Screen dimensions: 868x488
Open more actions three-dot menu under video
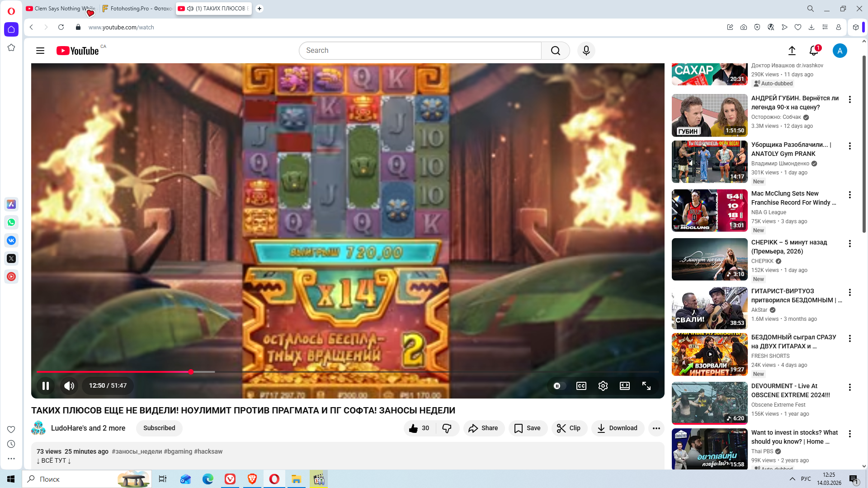point(656,428)
